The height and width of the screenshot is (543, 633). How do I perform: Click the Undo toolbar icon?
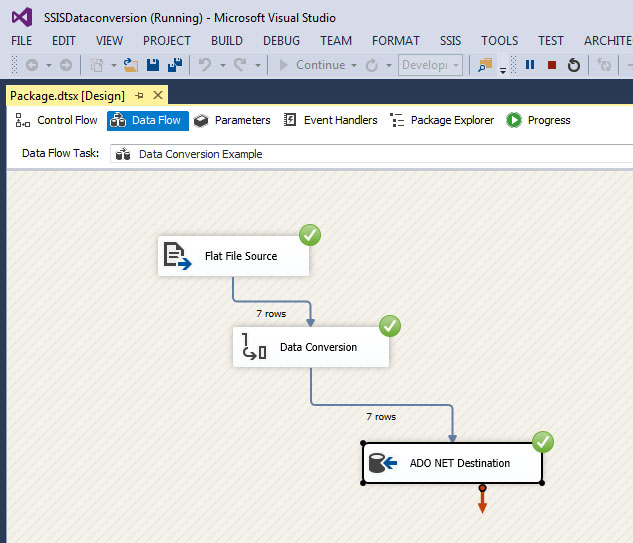pos(205,65)
